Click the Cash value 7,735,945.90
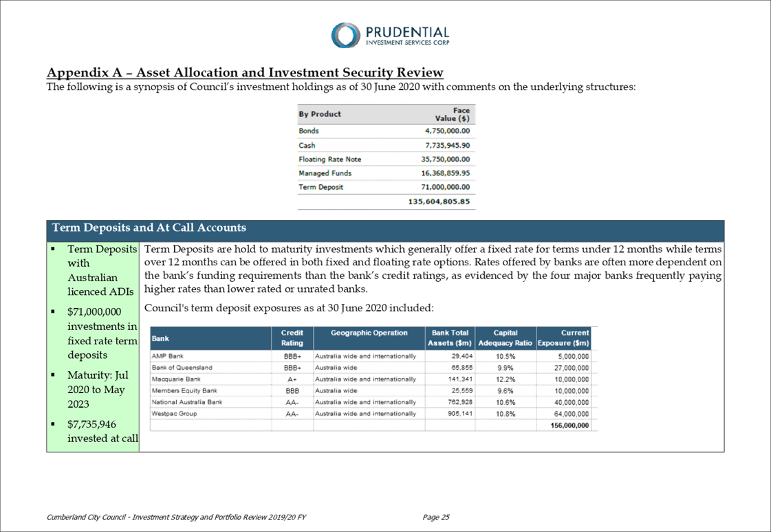771x532 pixels. point(448,146)
